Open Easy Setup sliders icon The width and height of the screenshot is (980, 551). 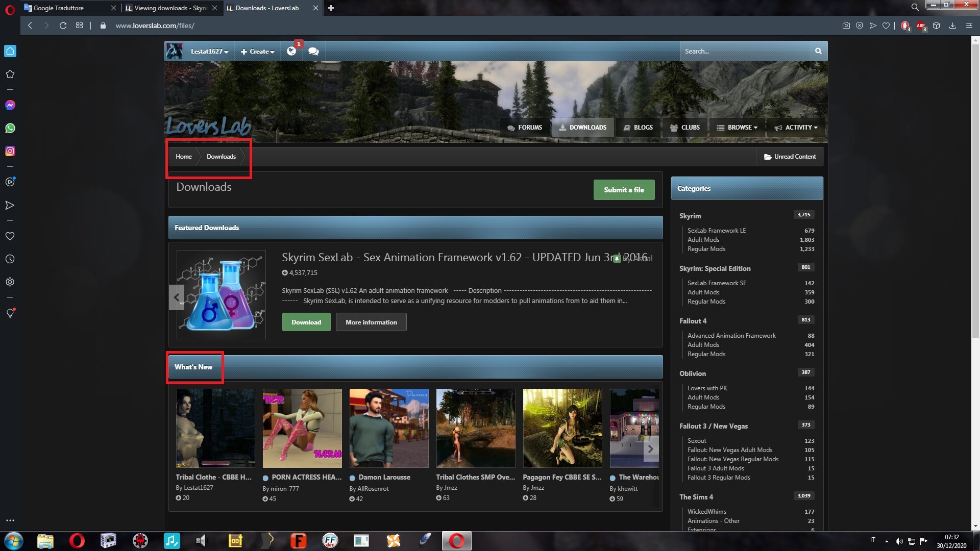click(x=969, y=26)
